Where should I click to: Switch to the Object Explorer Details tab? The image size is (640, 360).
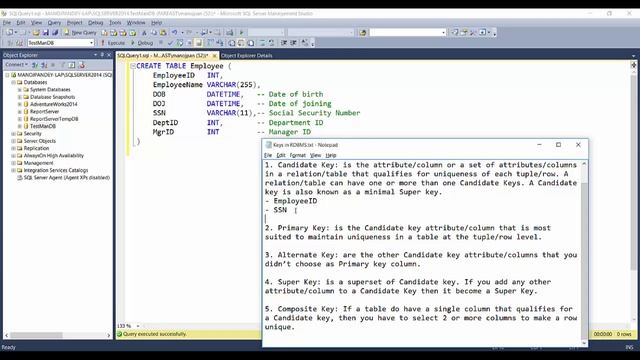(247, 56)
